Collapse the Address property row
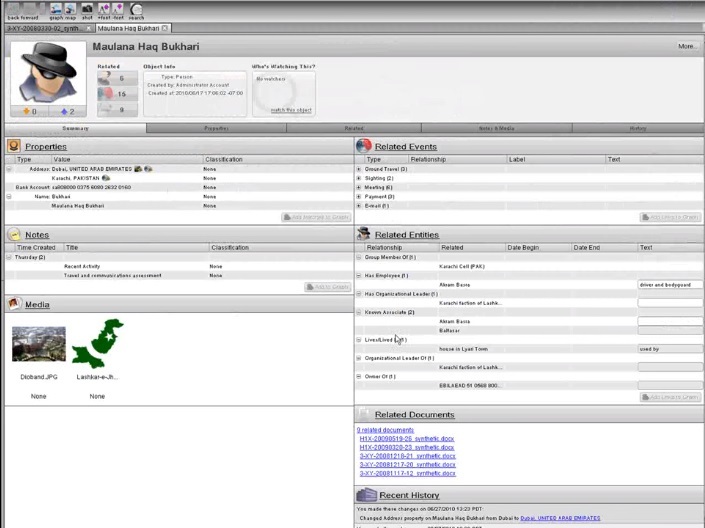Screen dimensions: 705x528 [x=9, y=169]
